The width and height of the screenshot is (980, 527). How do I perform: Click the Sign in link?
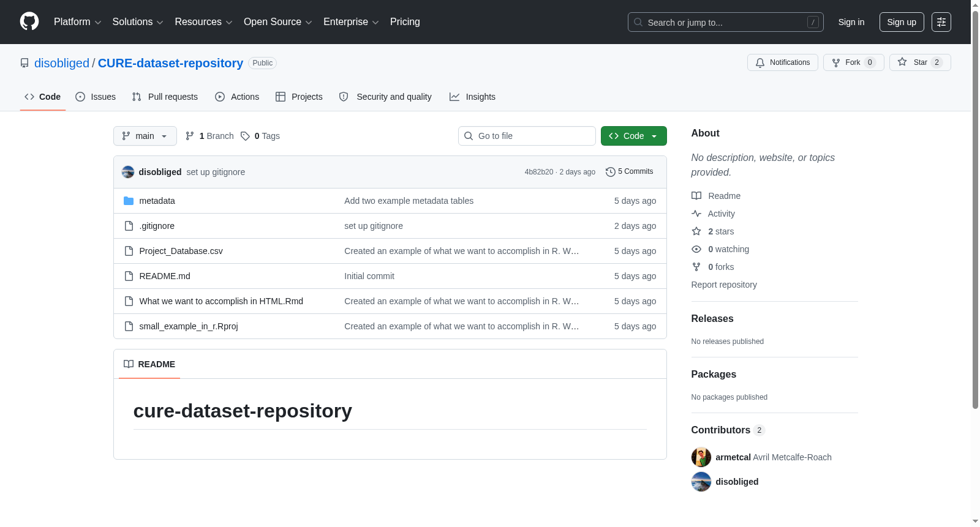851,22
